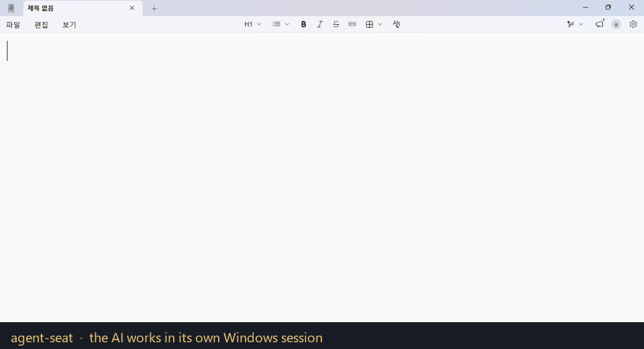Image resolution: width=644 pixels, height=349 pixels.
Task: Restore down the Notepad window
Action: 608,7
